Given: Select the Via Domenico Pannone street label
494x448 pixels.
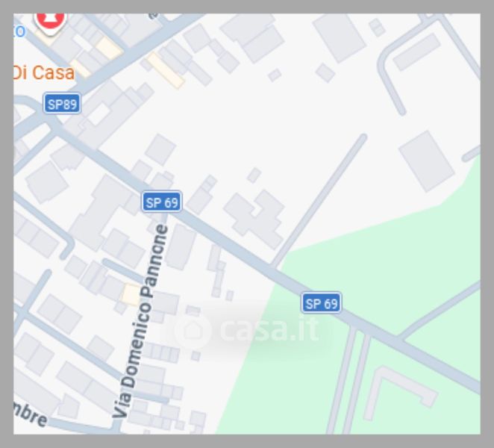Looking at the screenshot, I should coord(140,321).
